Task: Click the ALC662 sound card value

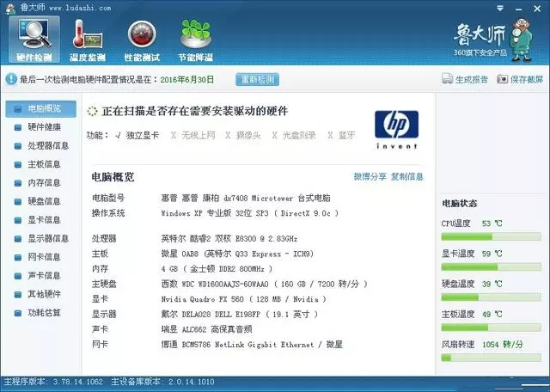Action: 206,329
